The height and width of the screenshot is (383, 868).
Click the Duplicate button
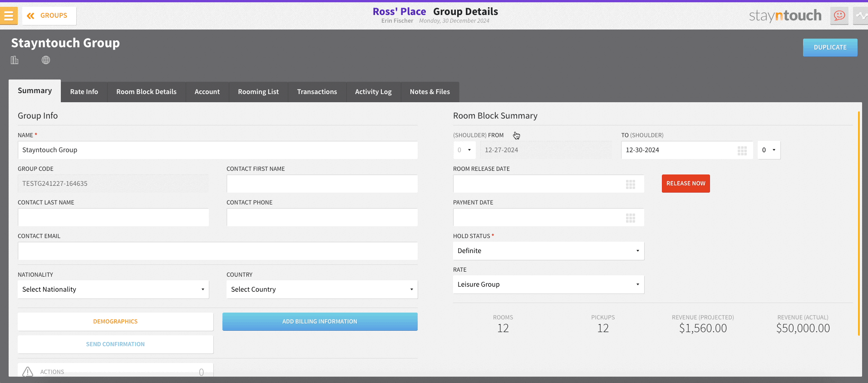[830, 47]
